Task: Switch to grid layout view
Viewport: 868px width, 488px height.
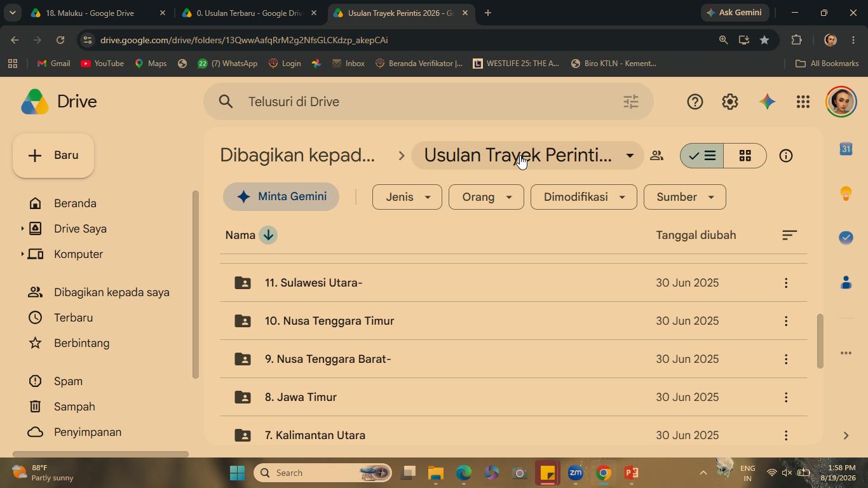Action: (745, 156)
